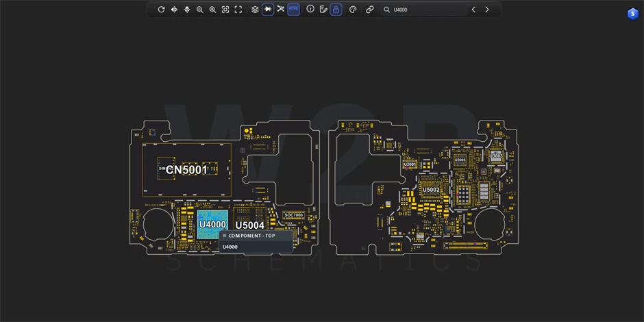
Task: Select the highlighted U4000 chip
Action: click(x=212, y=225)
